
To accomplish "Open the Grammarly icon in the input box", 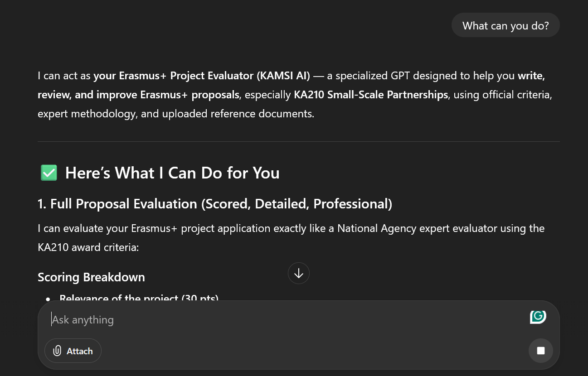I will pos(538,317).
